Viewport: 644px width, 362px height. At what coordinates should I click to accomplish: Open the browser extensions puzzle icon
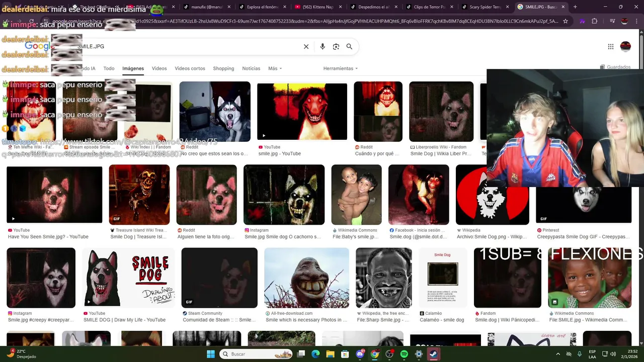595,21
